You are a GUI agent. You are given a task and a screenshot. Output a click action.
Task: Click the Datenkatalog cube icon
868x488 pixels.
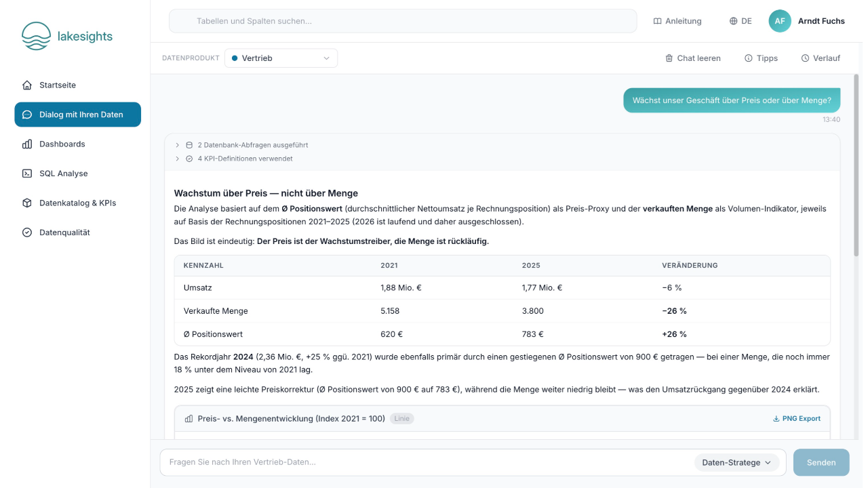[27, 203]
